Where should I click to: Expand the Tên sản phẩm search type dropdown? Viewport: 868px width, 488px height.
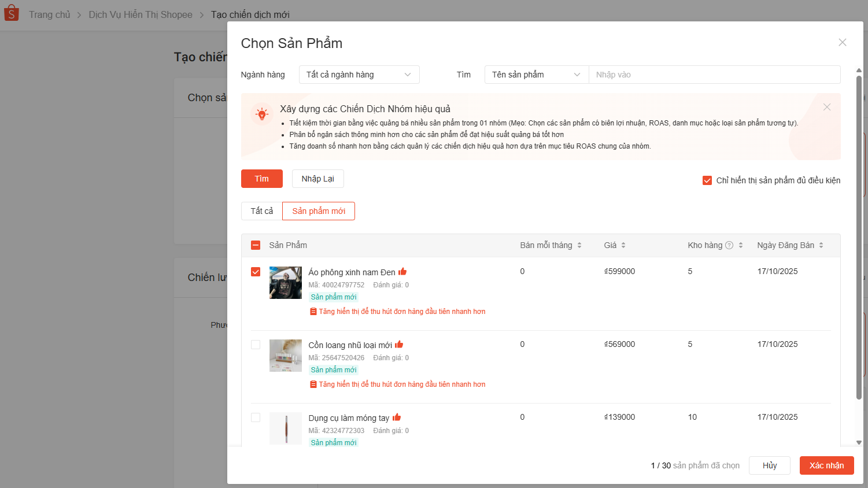tap(536, 75)
